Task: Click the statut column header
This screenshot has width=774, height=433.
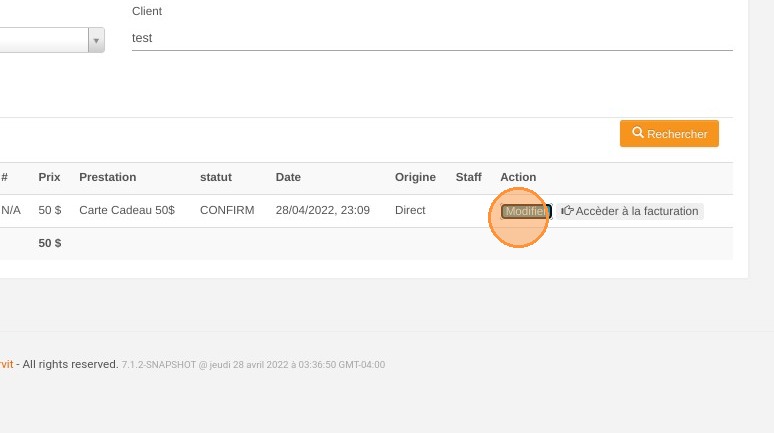Action: tap(216, 177)
